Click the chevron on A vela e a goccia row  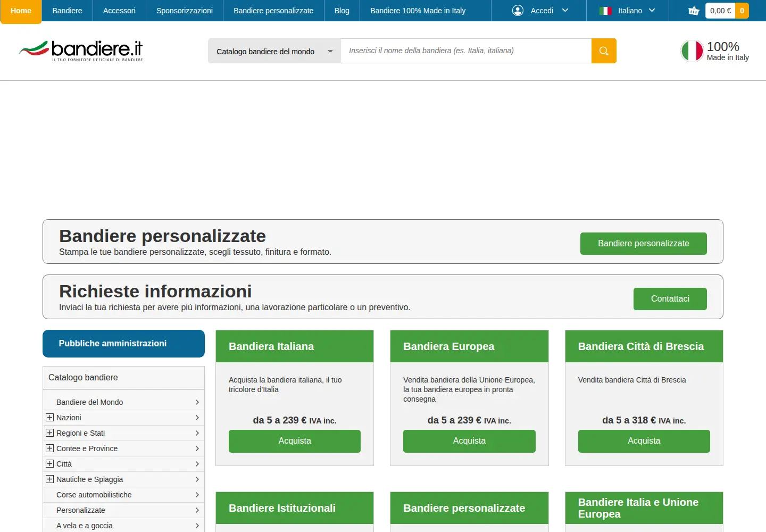197,526
